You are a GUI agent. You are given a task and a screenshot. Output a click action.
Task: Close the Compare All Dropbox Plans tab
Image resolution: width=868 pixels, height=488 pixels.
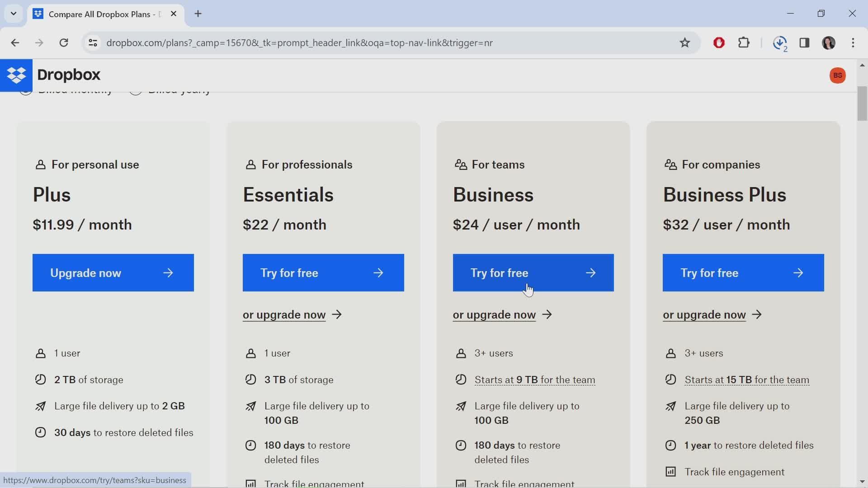click(x=174, y=14)
